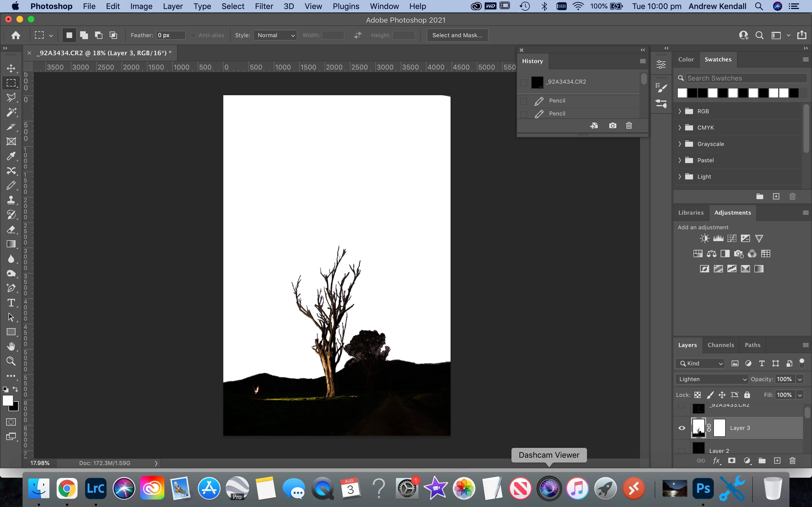Image resolution: width=812 pixels, height=507 pixels.
Task: Click the foreground color swatch
Action: point(7,400)
